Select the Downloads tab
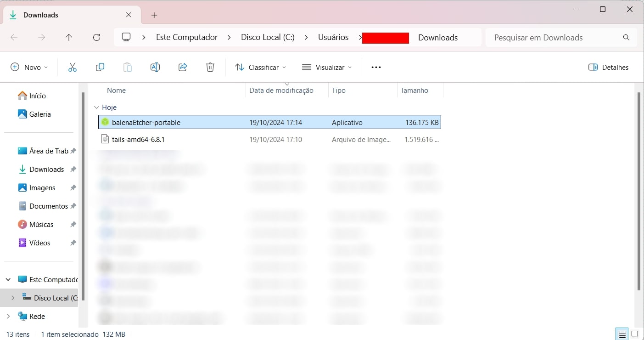Screen dimensions: 644x340 coord(71,15)
